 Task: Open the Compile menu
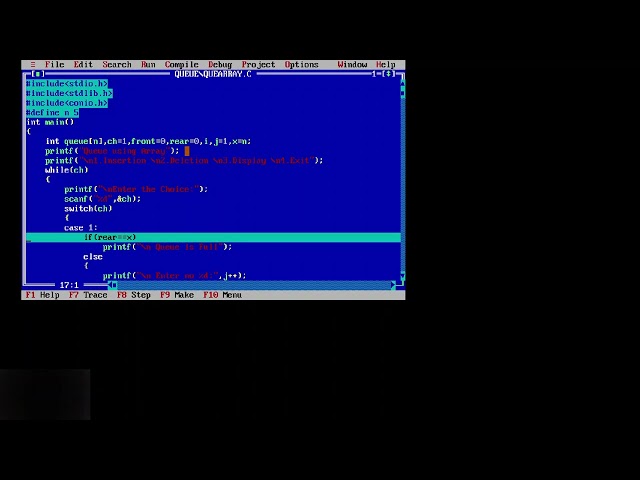click(x=182, y=64)
